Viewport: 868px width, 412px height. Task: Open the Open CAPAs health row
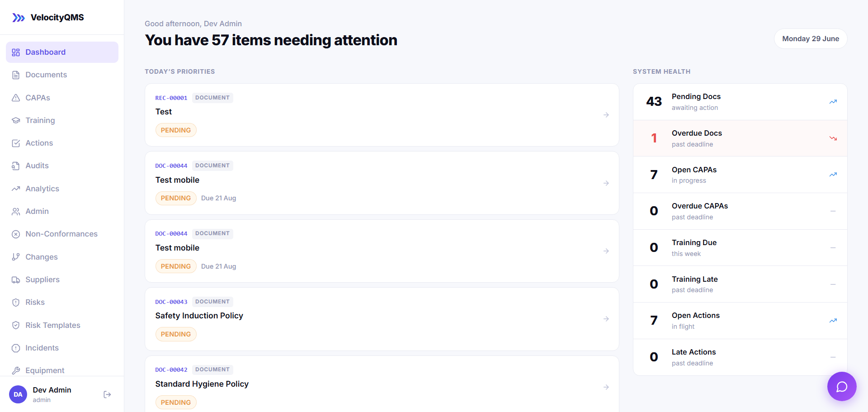pyautogui.click(x=740, y=175)
